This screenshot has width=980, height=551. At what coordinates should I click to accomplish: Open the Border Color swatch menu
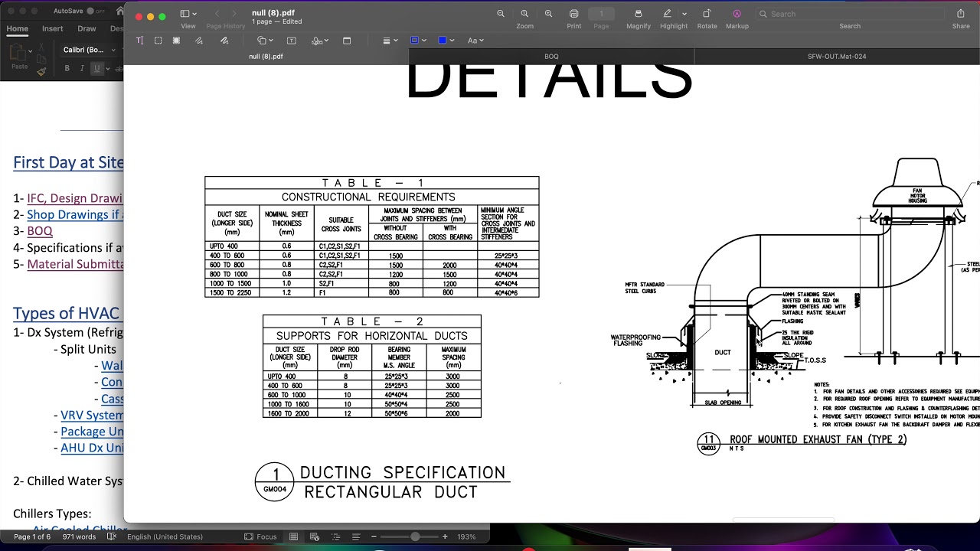click(418, 41)
